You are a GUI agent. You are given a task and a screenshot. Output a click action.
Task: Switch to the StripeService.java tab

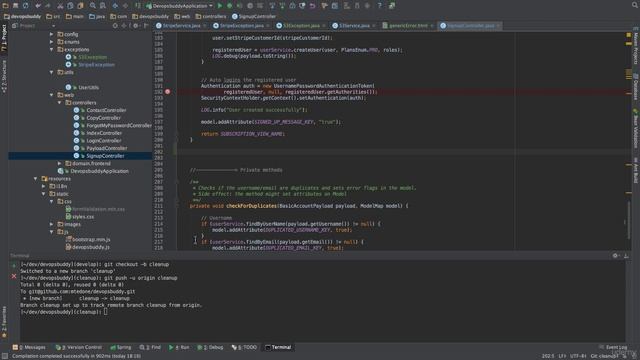coord(181,26)
